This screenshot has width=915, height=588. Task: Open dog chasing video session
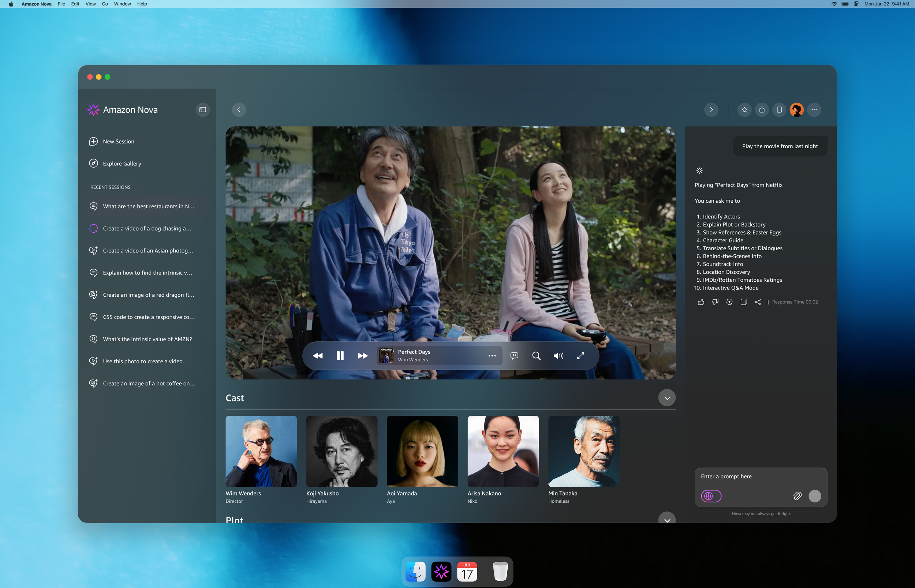coord(147,229)
